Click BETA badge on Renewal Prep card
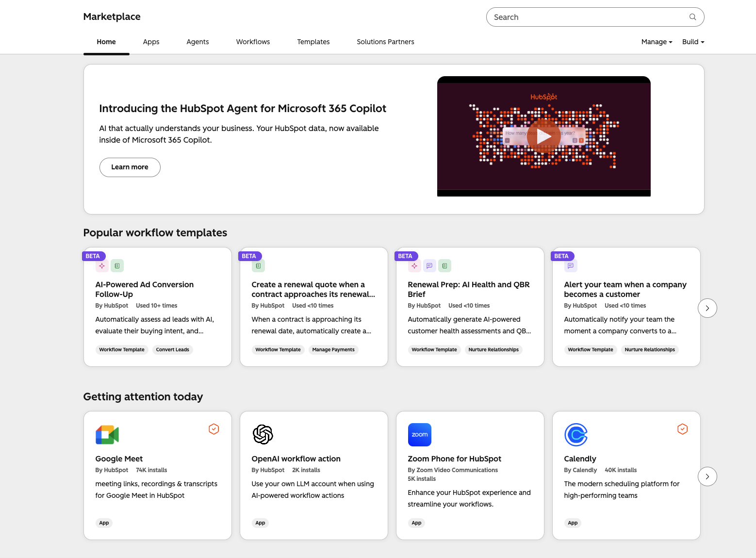 (x=406, y=256)
